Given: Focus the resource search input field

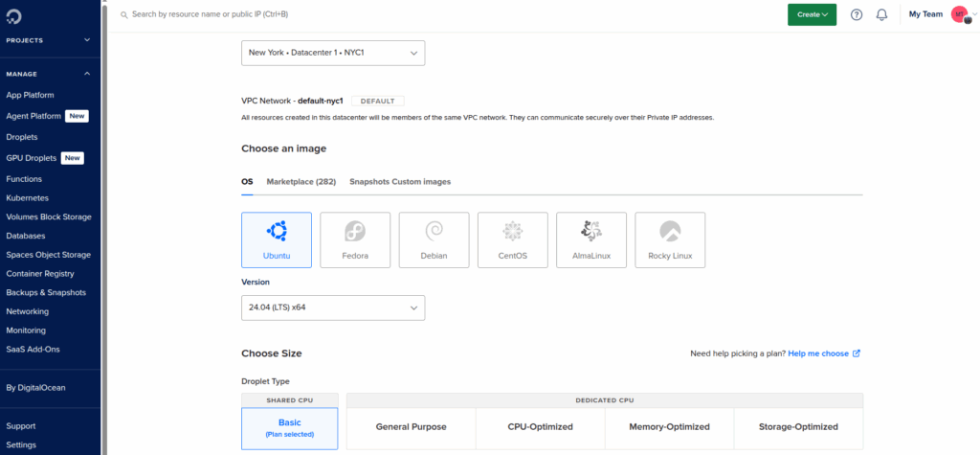Looking at the screenshot, I should (210, 13).
